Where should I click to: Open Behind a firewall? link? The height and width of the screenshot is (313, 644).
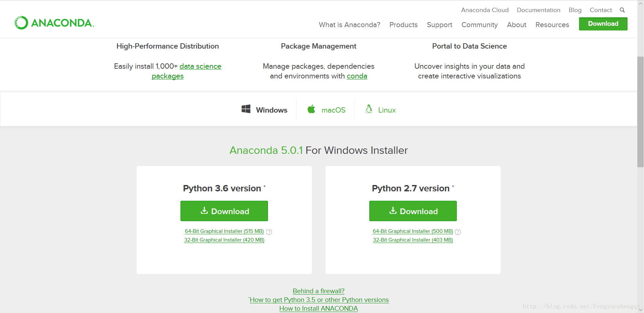click(x=319, y=291)
